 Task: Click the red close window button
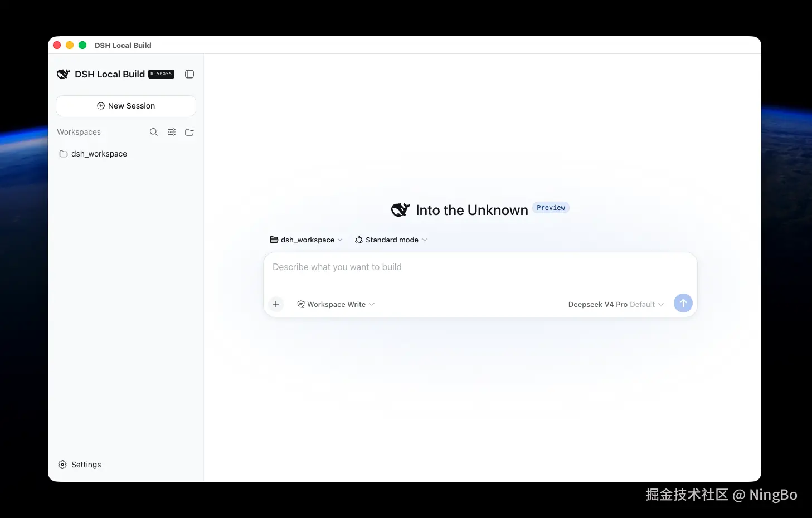tap(57, 45)
